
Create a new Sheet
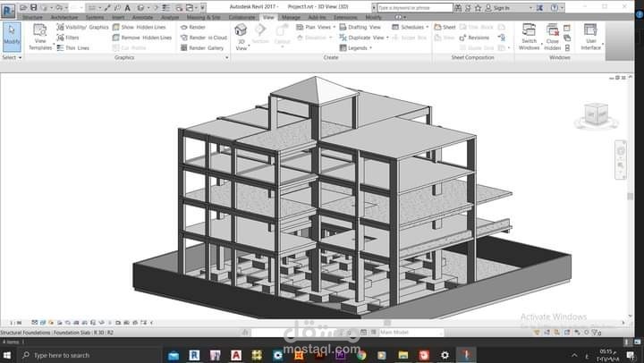(x=445, y=27)
